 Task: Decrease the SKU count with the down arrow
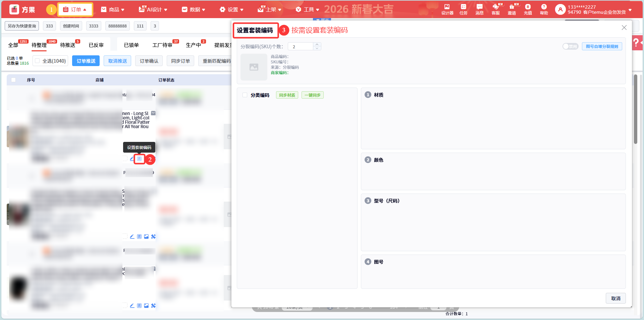coord(317,48)
